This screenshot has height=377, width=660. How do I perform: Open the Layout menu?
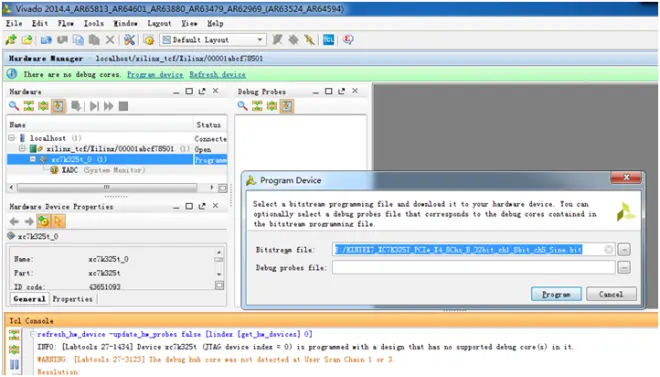point(159,24)
